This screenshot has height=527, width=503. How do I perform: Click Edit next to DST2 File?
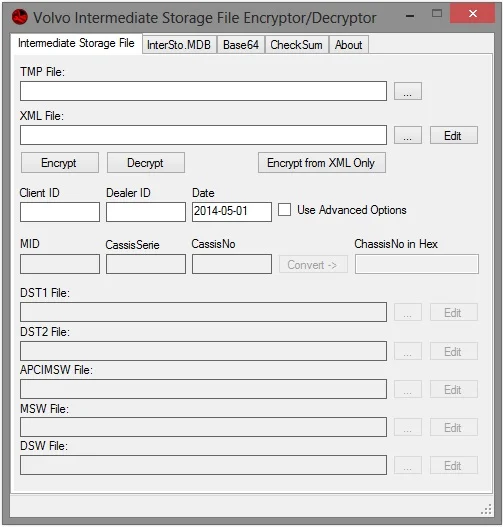tap(453, 351)
